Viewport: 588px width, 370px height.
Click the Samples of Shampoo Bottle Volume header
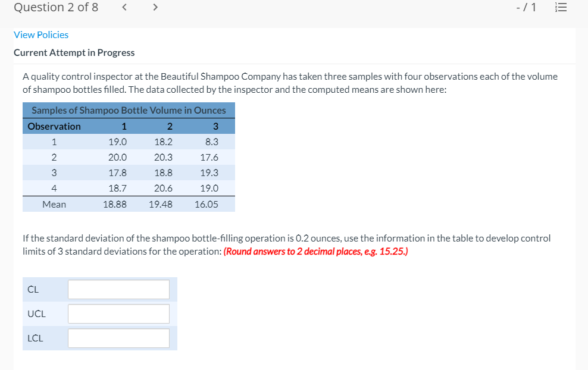pos(129,110)
